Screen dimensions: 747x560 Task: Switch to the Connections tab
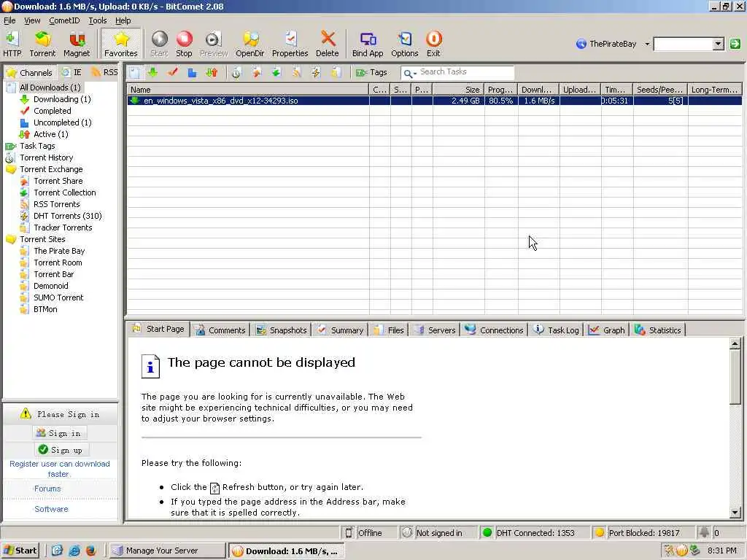[x=495, y=330]
